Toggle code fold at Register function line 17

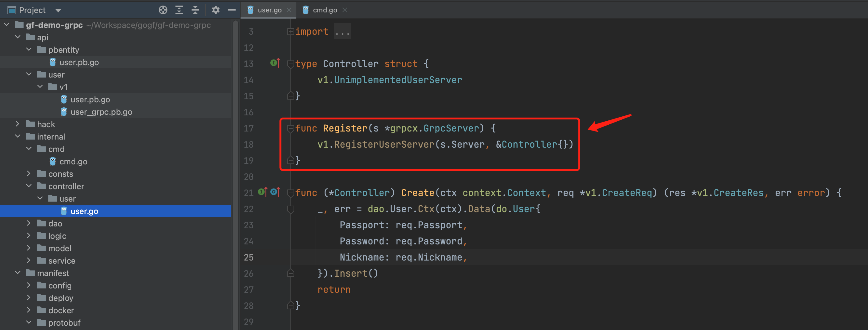[x=290, y=128]
